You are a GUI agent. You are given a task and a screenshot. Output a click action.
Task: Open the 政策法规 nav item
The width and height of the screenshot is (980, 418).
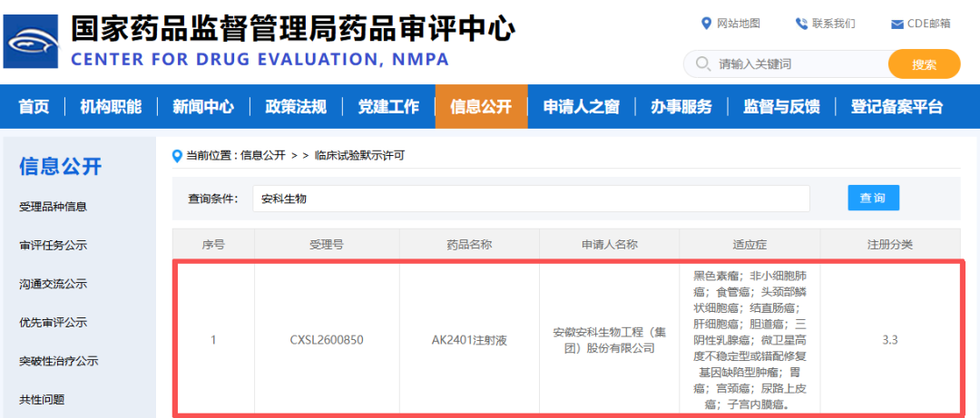point(296,107)
